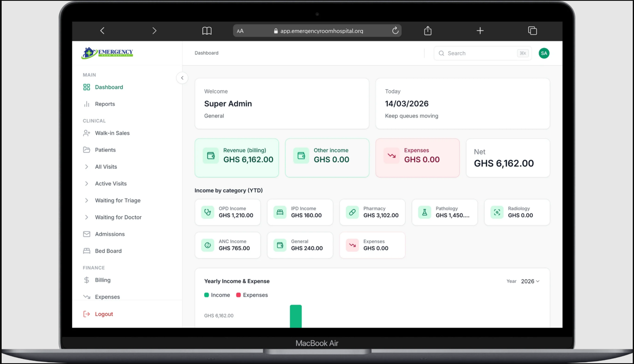Click the Search input field
634x364 pixels.
[x=480, y=53]
